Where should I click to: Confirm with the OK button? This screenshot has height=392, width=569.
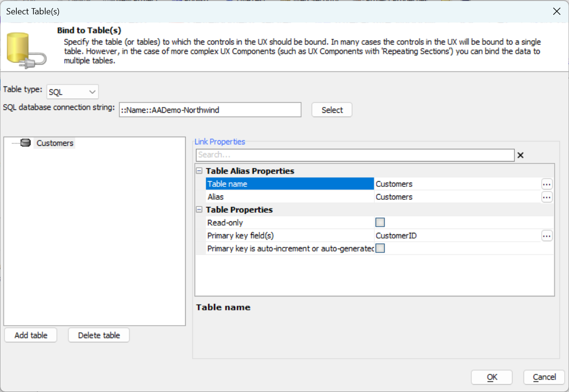491,377
